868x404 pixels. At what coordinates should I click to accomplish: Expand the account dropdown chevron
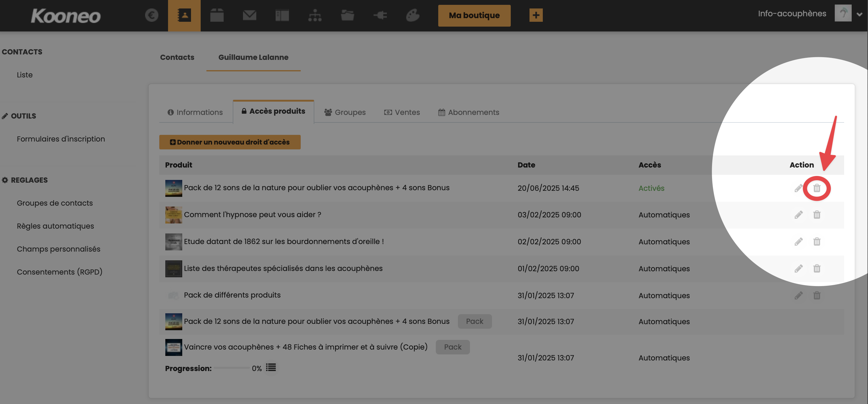(860, 14)
